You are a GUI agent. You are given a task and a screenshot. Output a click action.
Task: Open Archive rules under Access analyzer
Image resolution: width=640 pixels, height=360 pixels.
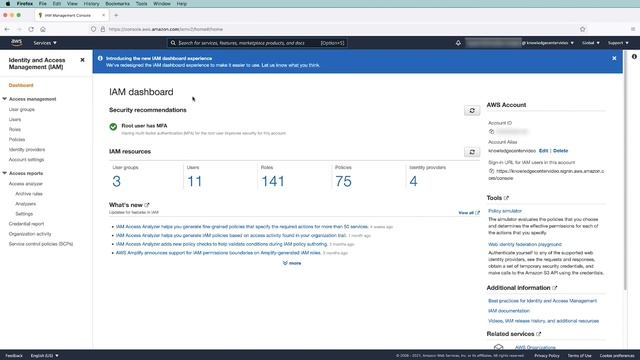pyautogui.click(x=29, y=194)
